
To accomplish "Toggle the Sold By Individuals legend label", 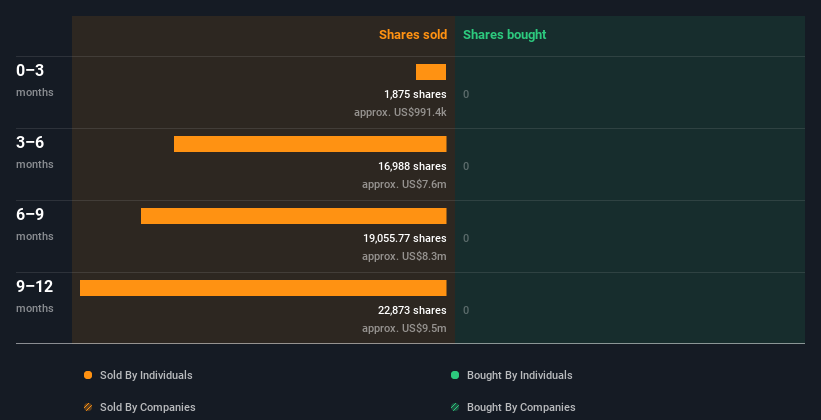I will (x=146, y=375).
